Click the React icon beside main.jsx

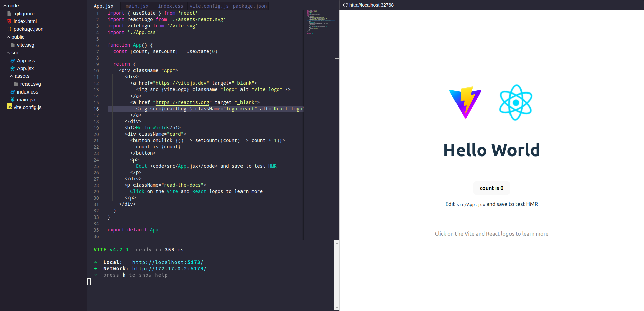point(13,100)
